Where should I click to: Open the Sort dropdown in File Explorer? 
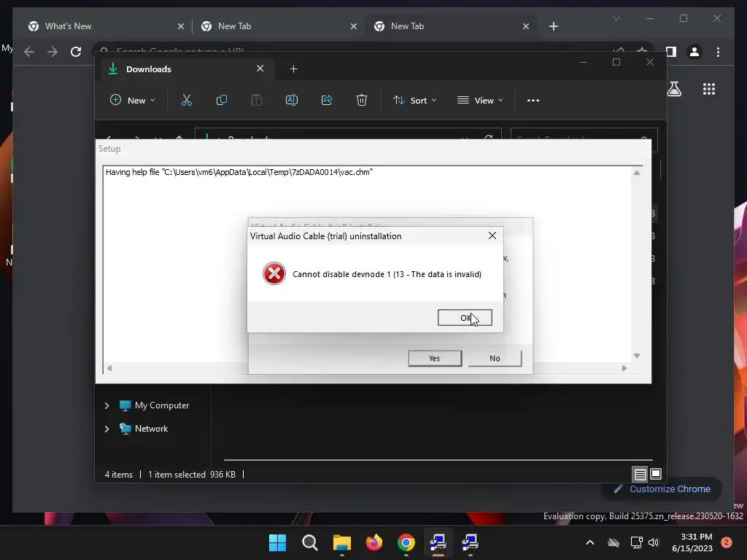414,100
